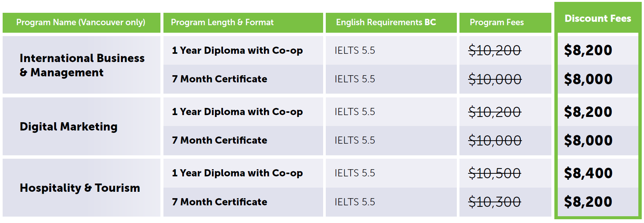Click the crossed-out $10,500 program fee
The height and width of the screenshot is (223, 644).
coord(494,173)
